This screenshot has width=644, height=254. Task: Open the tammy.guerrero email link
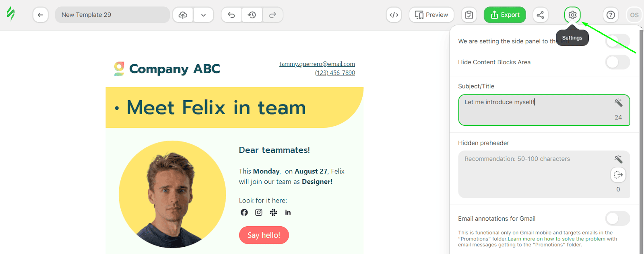pos(317,63)
